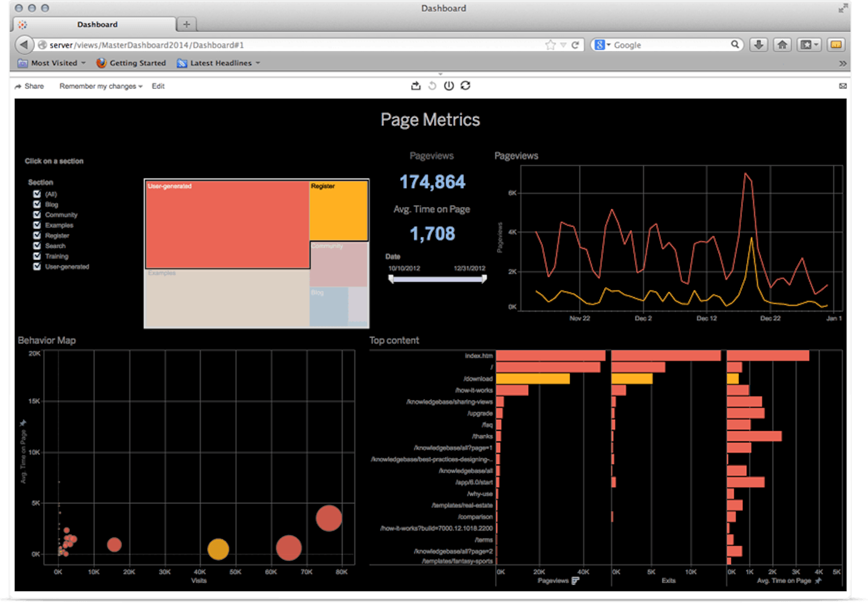Select the Dashboard browser tab

pos(97,24)
